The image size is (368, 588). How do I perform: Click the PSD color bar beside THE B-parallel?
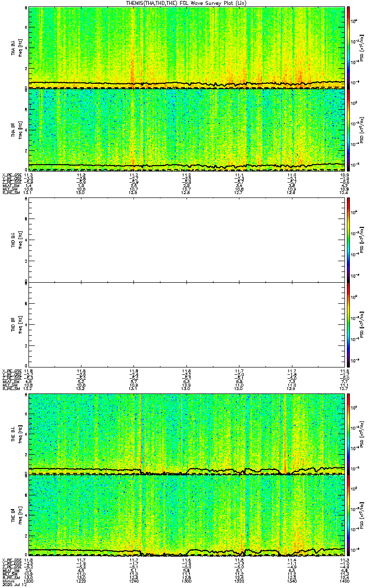(348, 516)
